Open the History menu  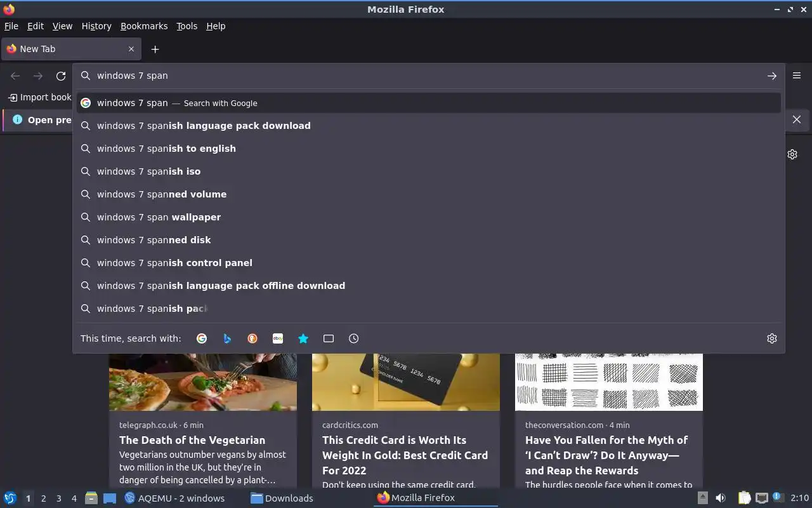[96, 26]
